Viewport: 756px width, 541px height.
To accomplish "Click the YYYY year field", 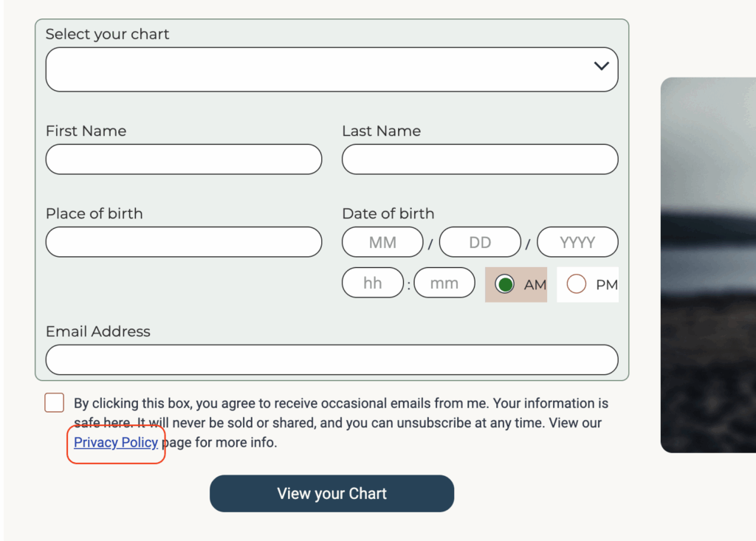I will tap(577, 242).
